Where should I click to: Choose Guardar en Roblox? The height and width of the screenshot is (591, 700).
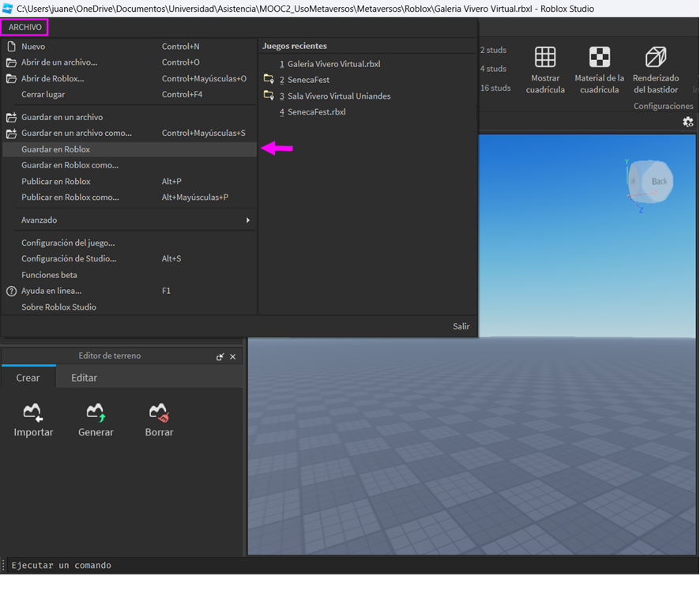pyautogui.click(x=55, y=149)
